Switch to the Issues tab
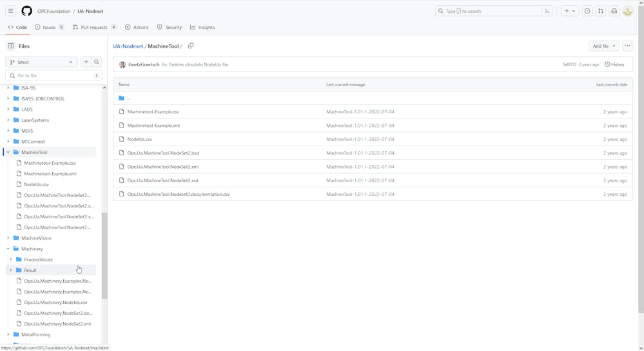Screen dimensions: 644x351 (49, 27)
